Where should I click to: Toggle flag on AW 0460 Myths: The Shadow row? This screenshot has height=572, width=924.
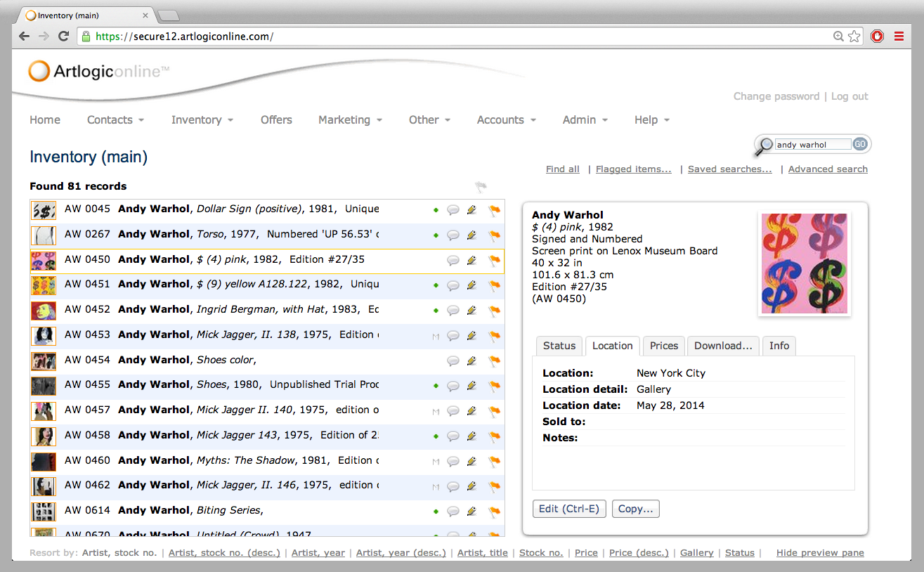point(494,461)
